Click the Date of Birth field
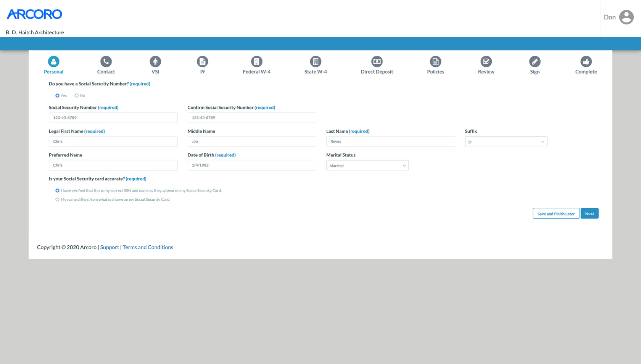This screenshot has width=641, height=364. coord(251,165)
